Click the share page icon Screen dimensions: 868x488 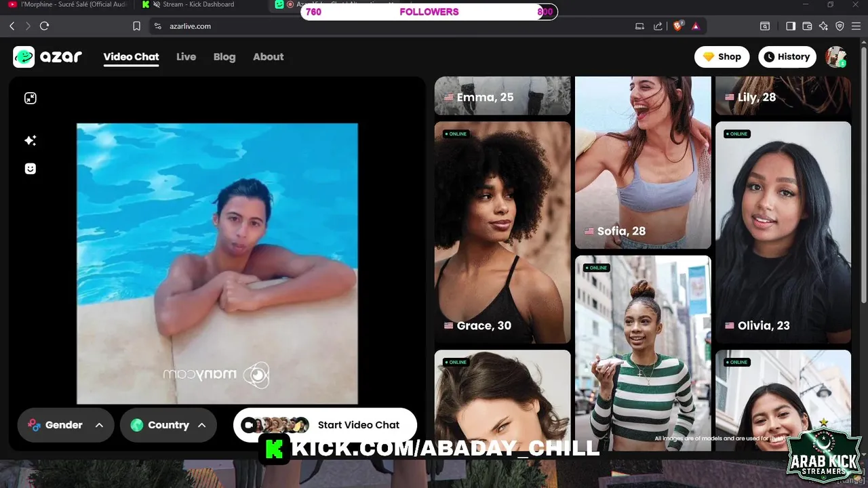(658, 26)
